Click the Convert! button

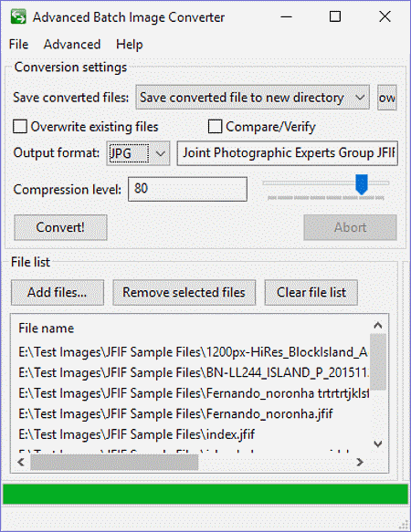point(60,227)
